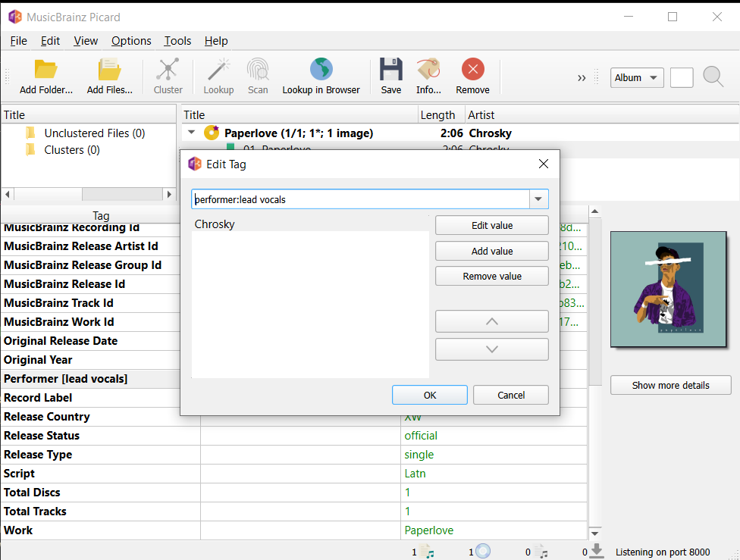Click the Add value button
The height and width of the screenshot is (560, 740).
(x=492, y=251)
